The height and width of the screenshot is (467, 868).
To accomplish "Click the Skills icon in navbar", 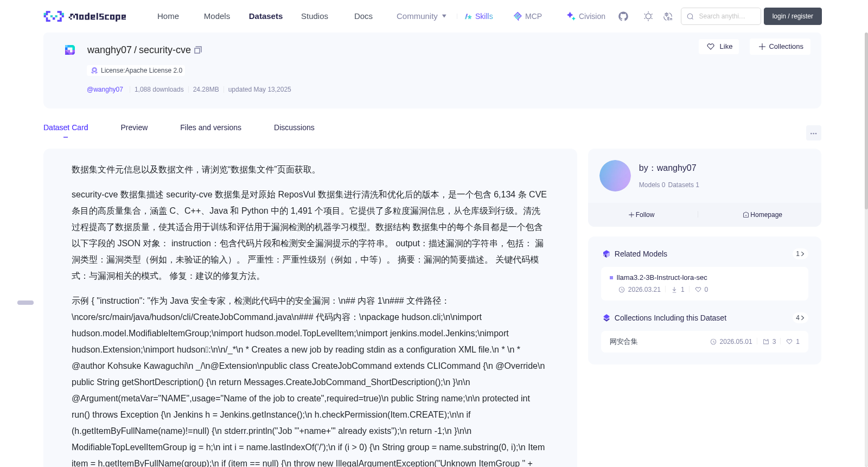I will pos(468,16).
